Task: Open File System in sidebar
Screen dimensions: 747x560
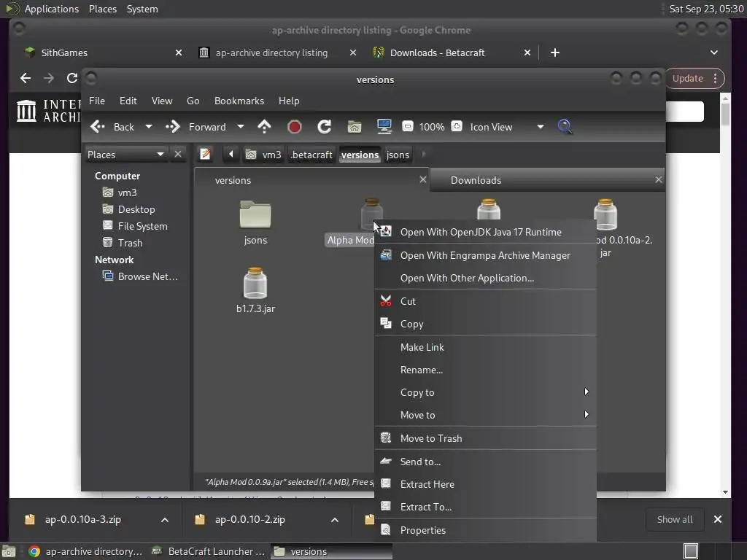Action: click(x=135, y=226)
